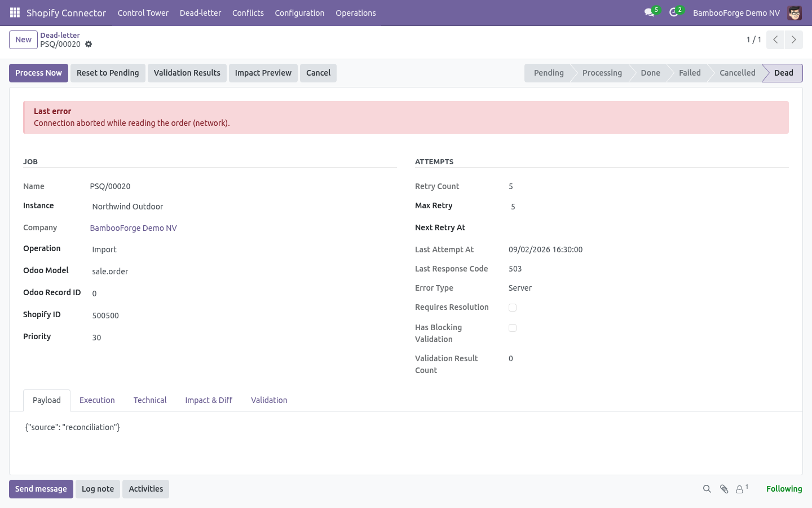
Task: Click Log note button
Action: 98,489
